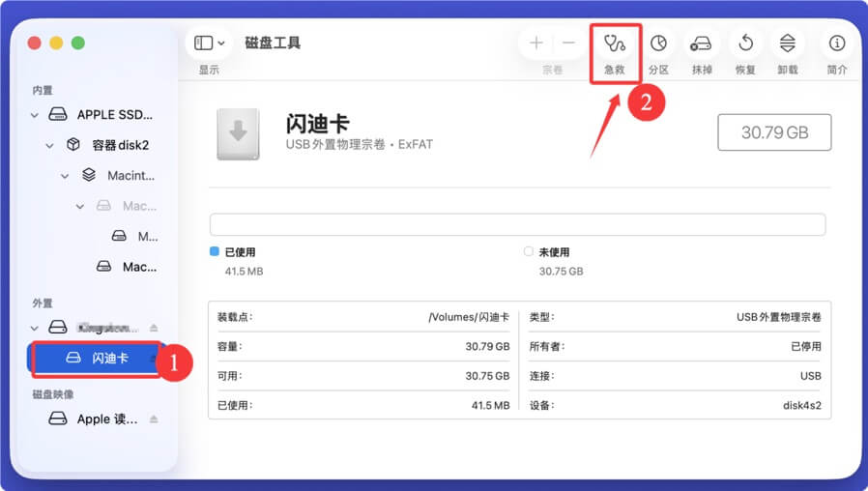Click the 连接 USB value

click(810, 376)
